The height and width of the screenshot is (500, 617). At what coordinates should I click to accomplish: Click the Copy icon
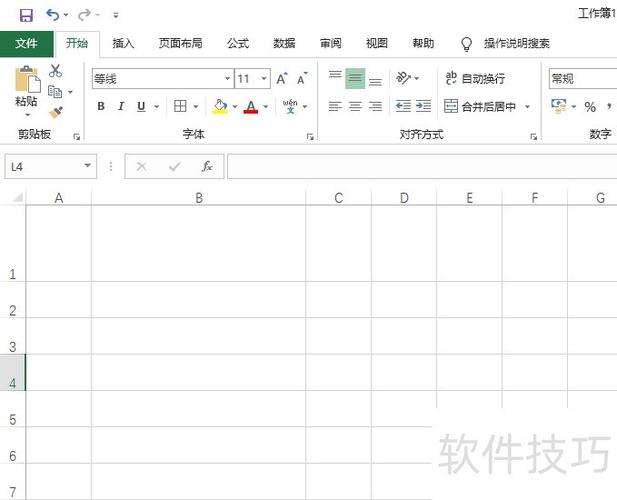55,92
